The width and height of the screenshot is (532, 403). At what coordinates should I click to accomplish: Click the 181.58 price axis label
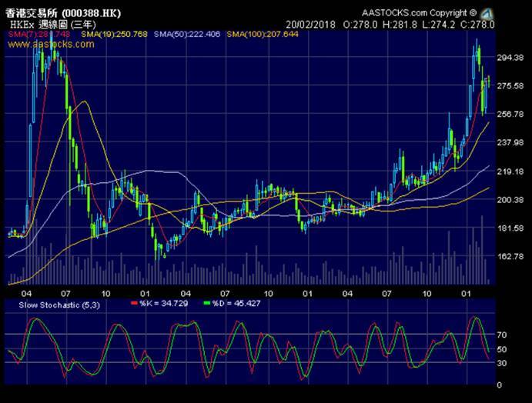coord(510,228)
